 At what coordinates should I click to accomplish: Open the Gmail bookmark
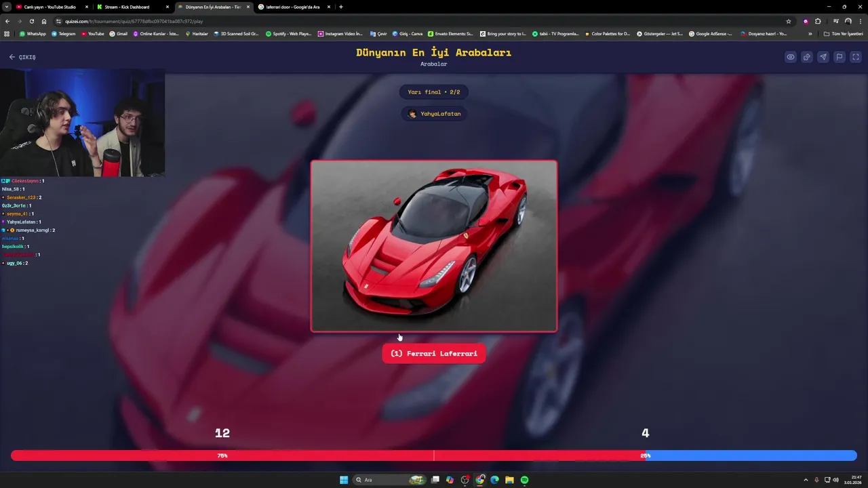pyautogui.click(x=118, y=33)
